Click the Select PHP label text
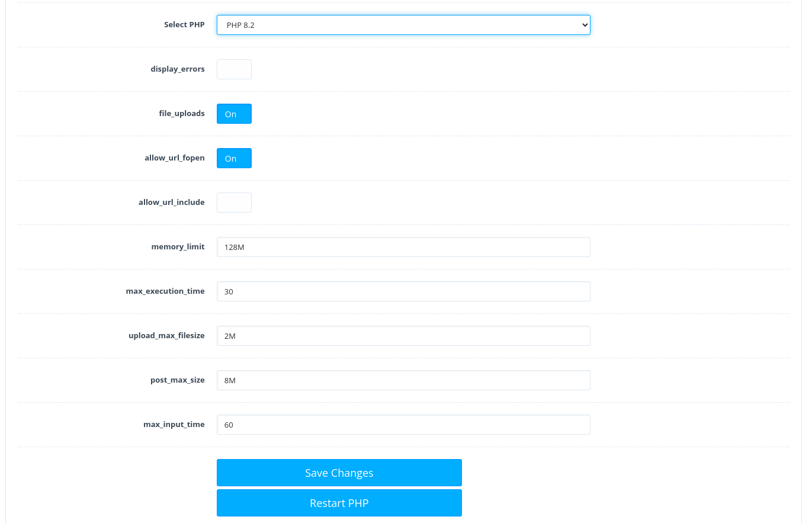Viewport: 812px width, 523px height. [184, 25]
